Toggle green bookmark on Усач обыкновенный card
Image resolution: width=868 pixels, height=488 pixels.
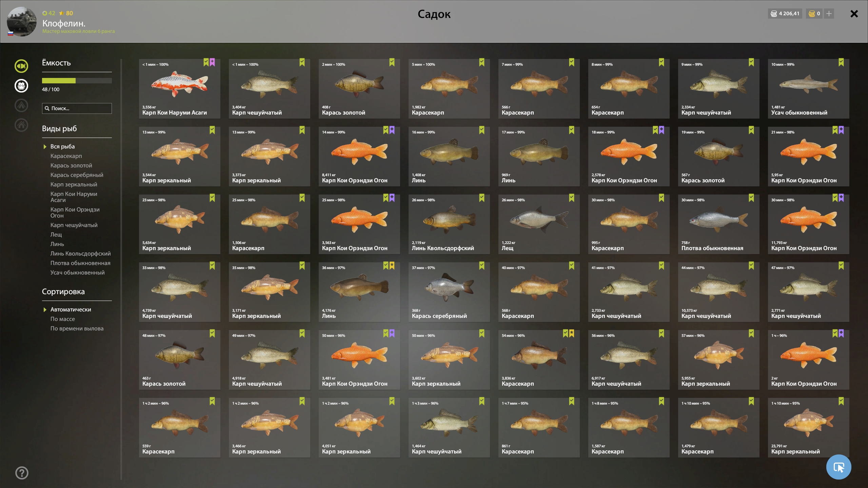841,62
